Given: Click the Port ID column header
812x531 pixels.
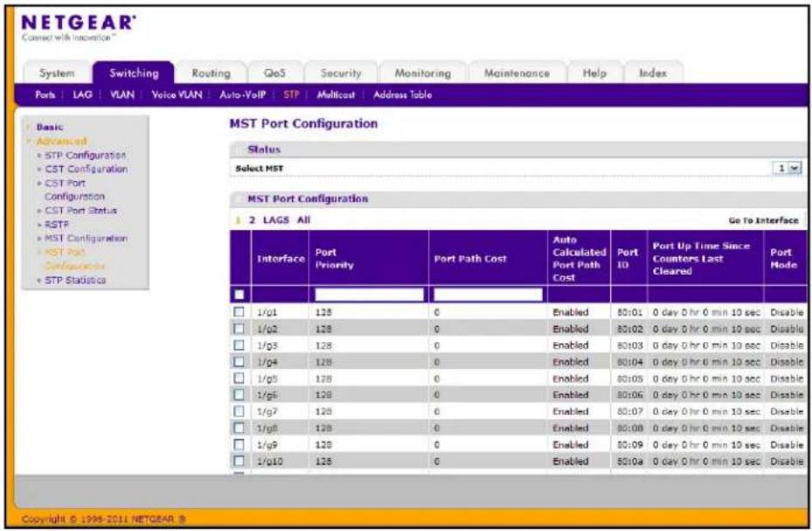Looking at the screenshot, I should click(628, 259).
